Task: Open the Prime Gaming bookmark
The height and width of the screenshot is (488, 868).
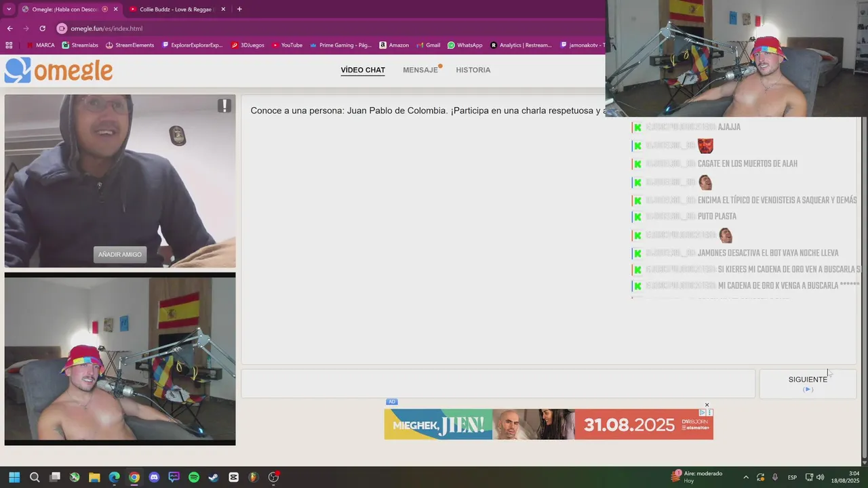Action: point(340,45)
